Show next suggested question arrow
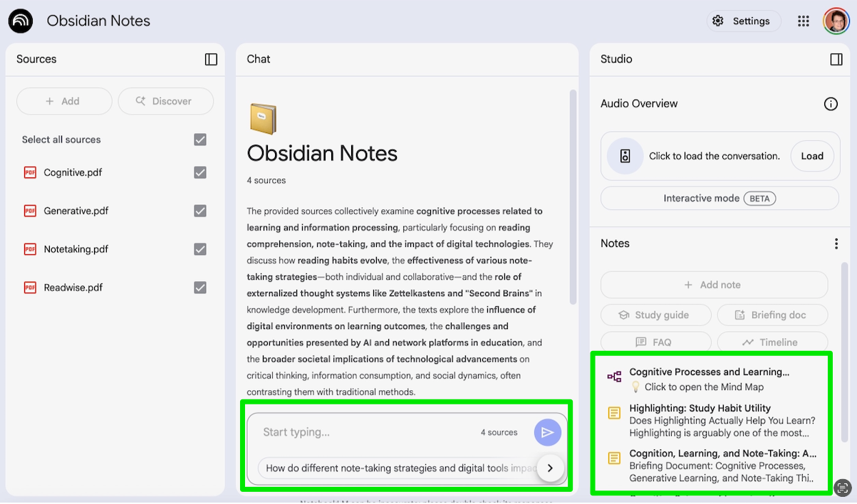Image resolution: width=857 pixels, height=504 pixels. click(x=550, y=468)
